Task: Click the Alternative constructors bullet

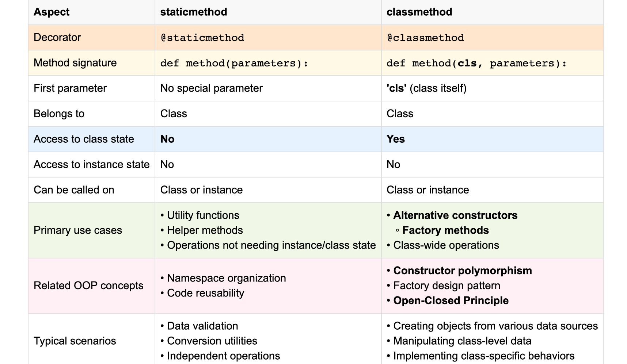Action: [x=452, y=215]
